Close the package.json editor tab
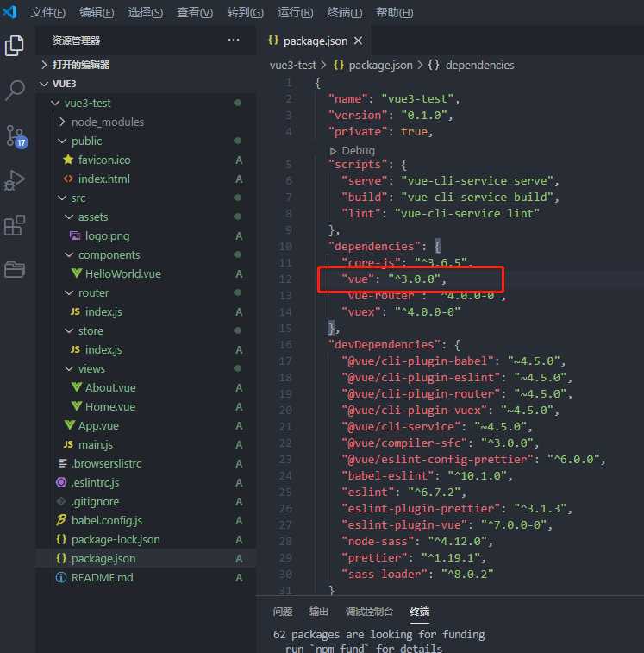 (x=358, y=41)
